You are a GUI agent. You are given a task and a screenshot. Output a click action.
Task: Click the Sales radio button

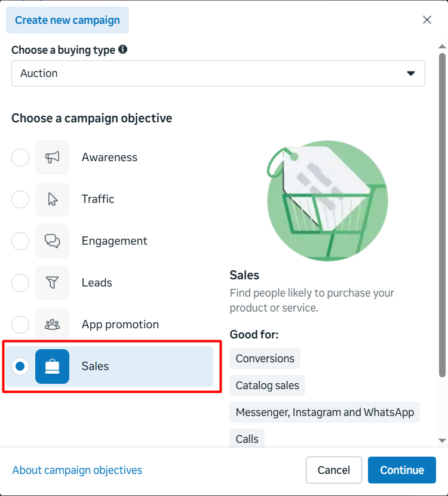coord(20,366)
